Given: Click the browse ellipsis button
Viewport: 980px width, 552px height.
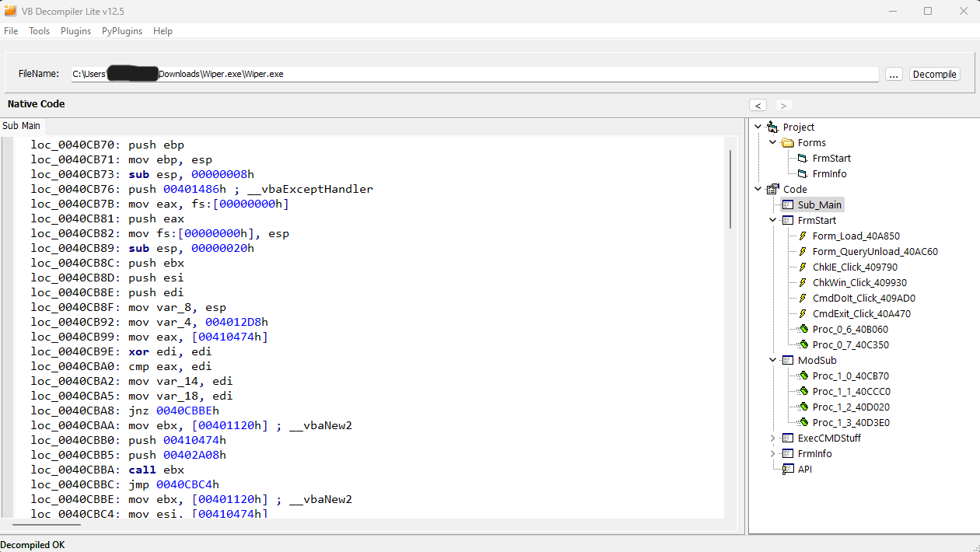Looking at the screenshot, I should (894, 74).
